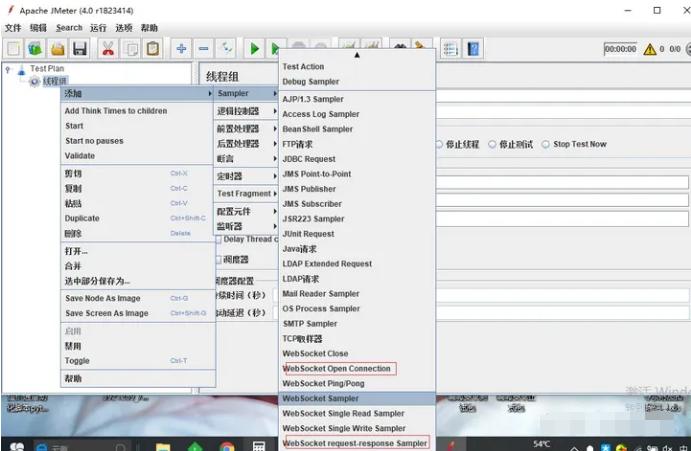Select JDBC Request sampler

pyautogui.click(x=357, y=159)
